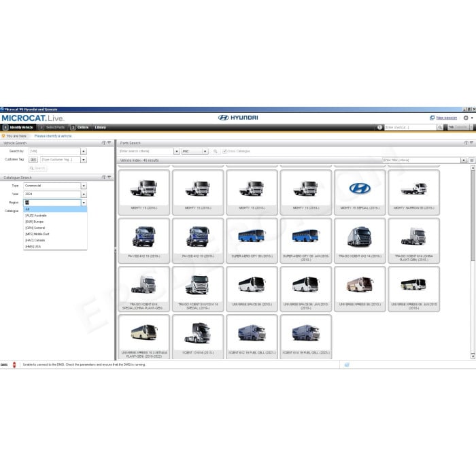Open the MIGHTY NARROW truck card
The image size is (476, 476).
click(413, 192)
